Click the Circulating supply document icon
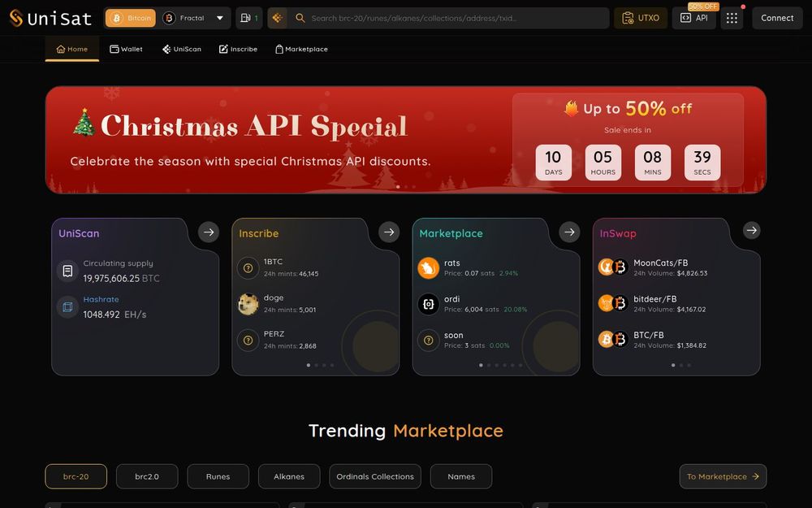The image size is (812, 508). coord(67,271)
